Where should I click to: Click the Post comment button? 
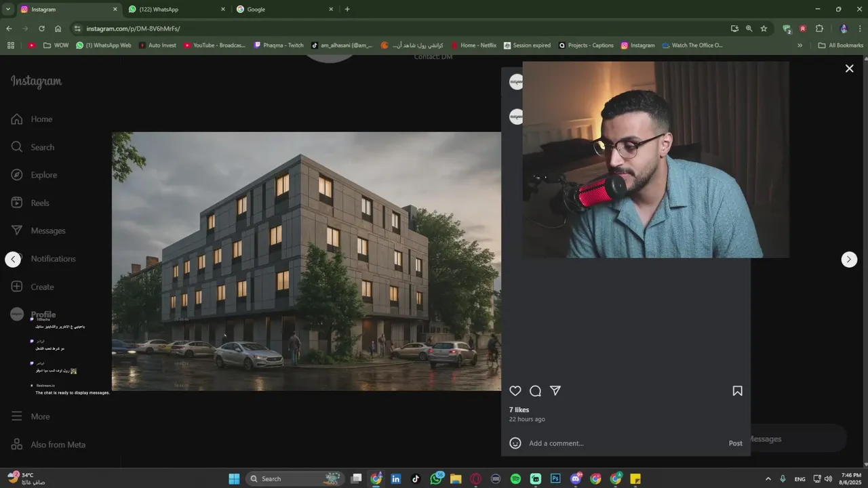735,443
